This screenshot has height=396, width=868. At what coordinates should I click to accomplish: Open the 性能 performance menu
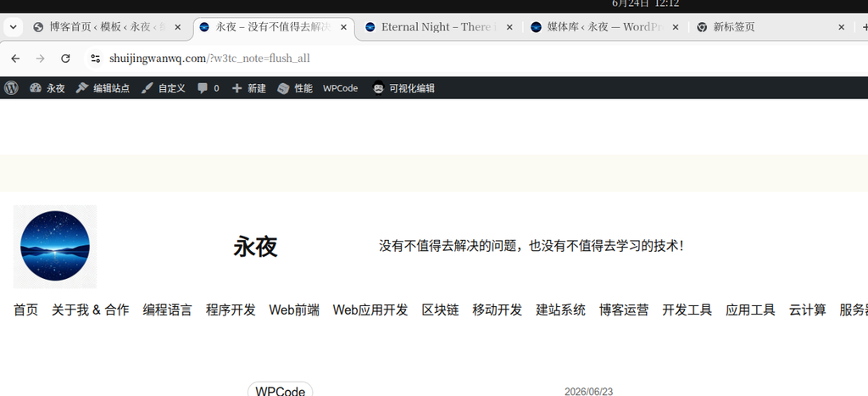point(295,88)
